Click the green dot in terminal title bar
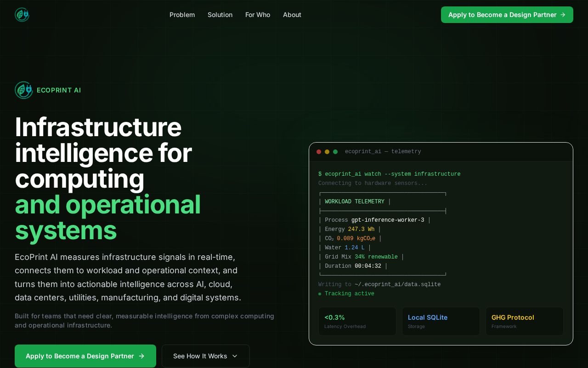Viewport: 588px width, 368px height. (x=335, y=152)
